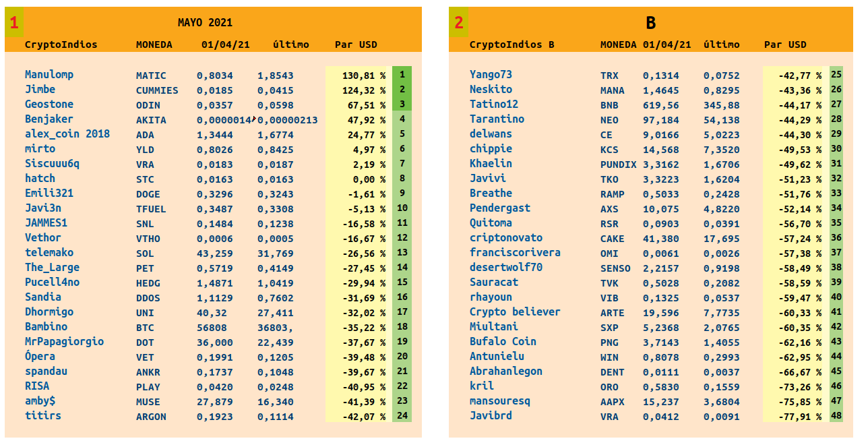Click the MAYO 2021 table title
The width and height of the screenshot is (868, 447).
tap(205, 23)
